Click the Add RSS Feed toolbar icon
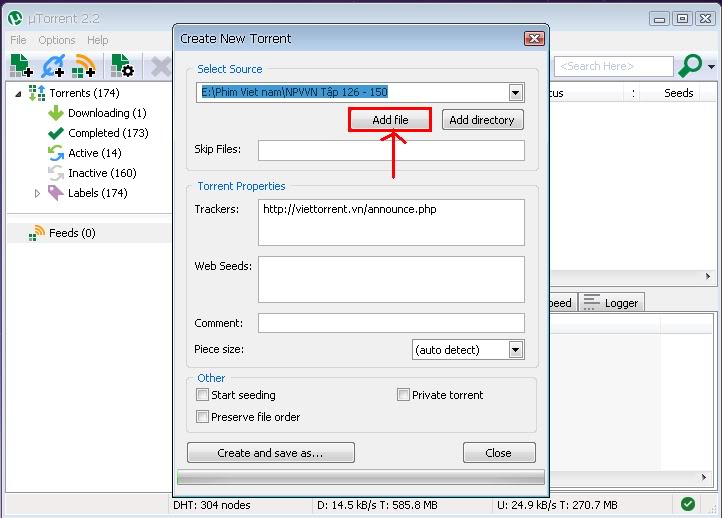 click(x=84, y=66)
